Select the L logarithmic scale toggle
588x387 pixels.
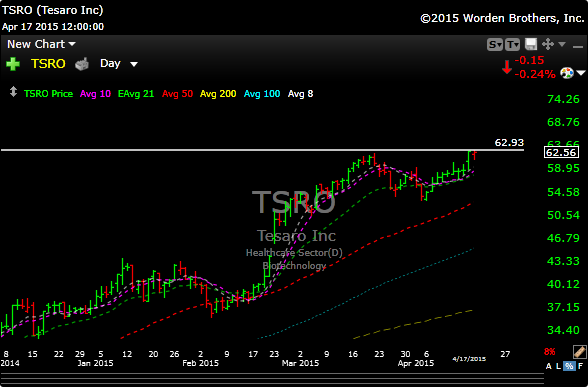(x=558, y=366)
